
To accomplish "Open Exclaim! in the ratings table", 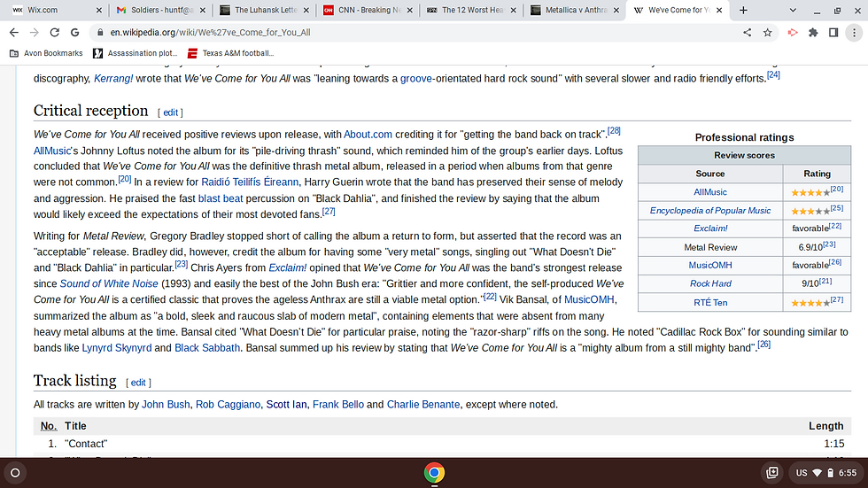I will pyautogui.click(x=710, y=229).
